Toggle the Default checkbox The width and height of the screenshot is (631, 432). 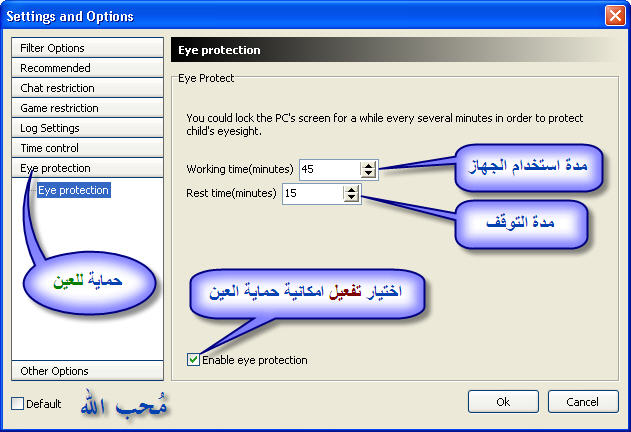18,404
